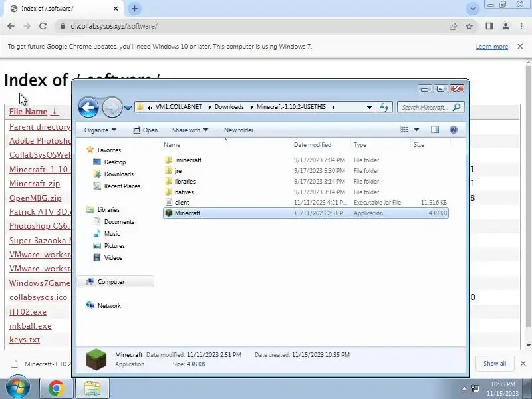The image size is (532, 399).
Task: Open the recent locations dropdown beside Forward
Action: coord(128,108)
